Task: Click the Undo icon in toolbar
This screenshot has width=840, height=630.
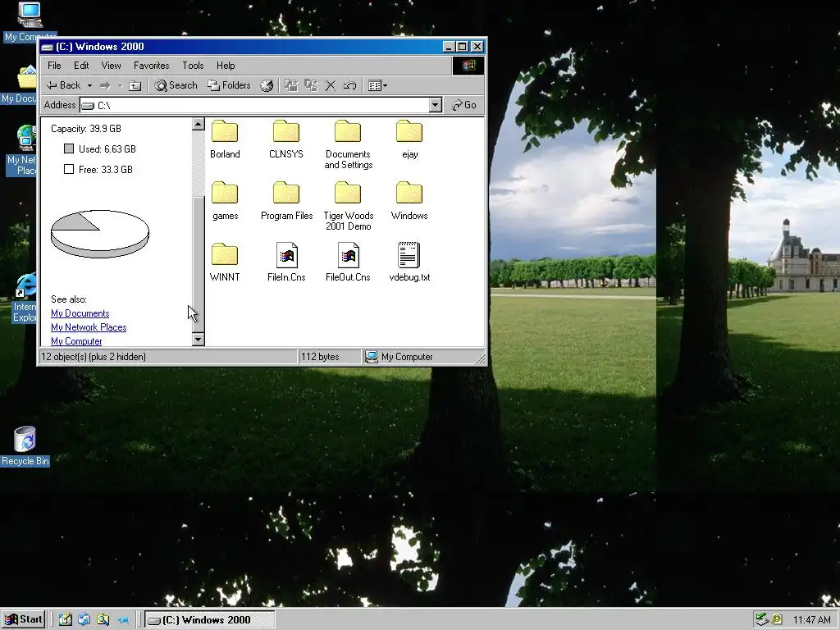Action: 349,85
